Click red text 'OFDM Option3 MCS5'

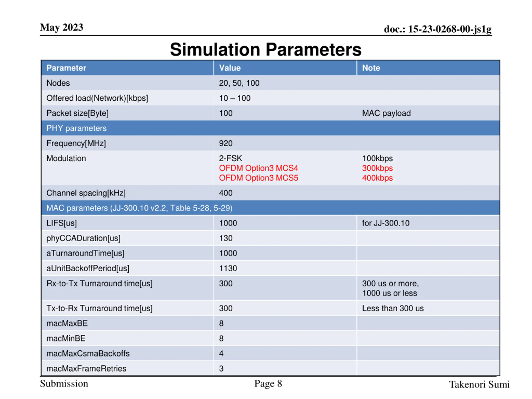(x=259, y=178)
